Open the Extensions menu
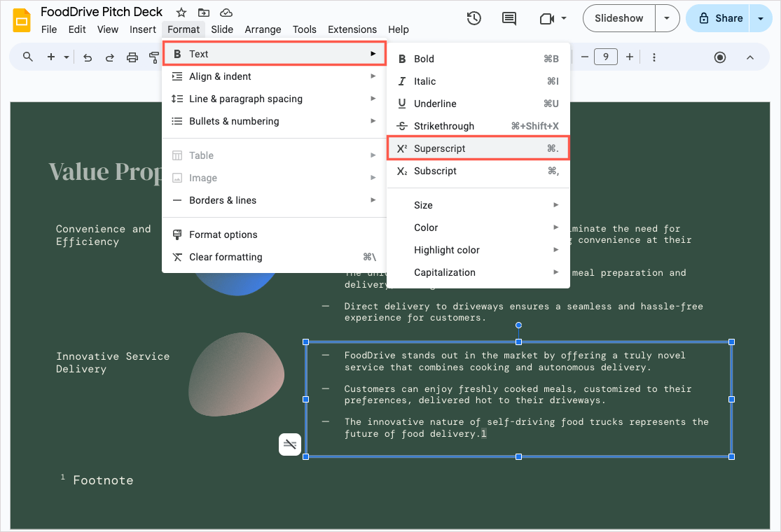Screen dimensions: 781x532 tap(352, 29)
